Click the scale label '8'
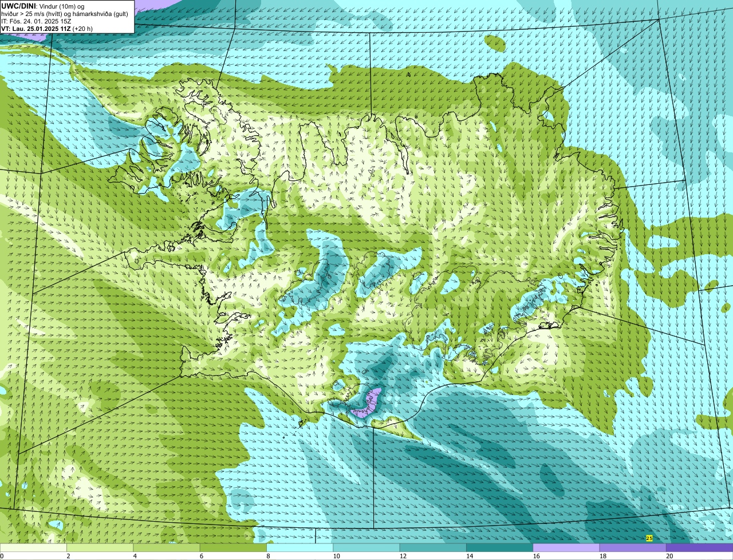Viewport: 733px width, 560px height. [x=268, y=556]
